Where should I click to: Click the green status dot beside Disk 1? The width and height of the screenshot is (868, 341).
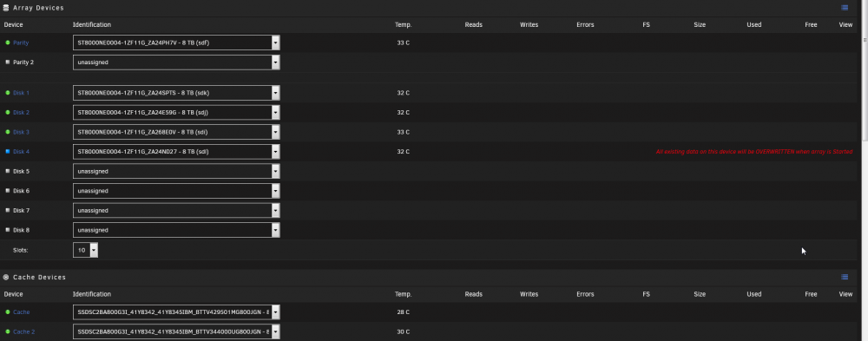coord(8,93)
